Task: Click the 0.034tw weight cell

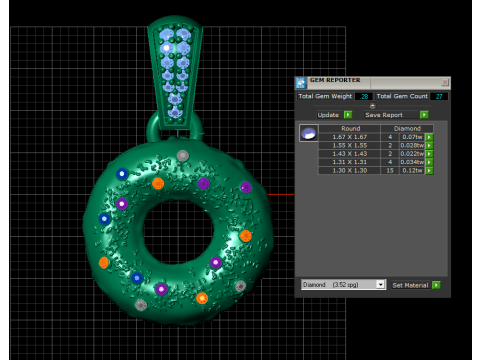Action: (412, 162)
